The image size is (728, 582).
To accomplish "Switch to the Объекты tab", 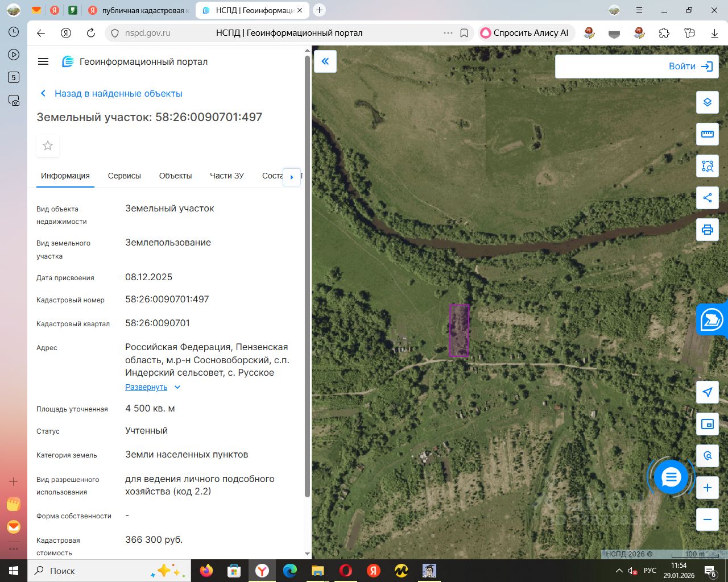I will [x=176, y=176].
